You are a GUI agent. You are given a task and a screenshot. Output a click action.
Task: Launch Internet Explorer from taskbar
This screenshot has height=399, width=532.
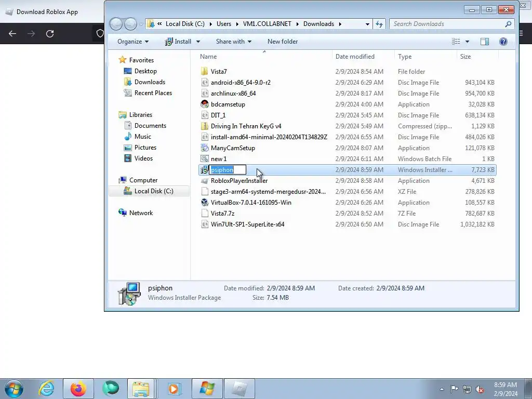pos(46,389)
